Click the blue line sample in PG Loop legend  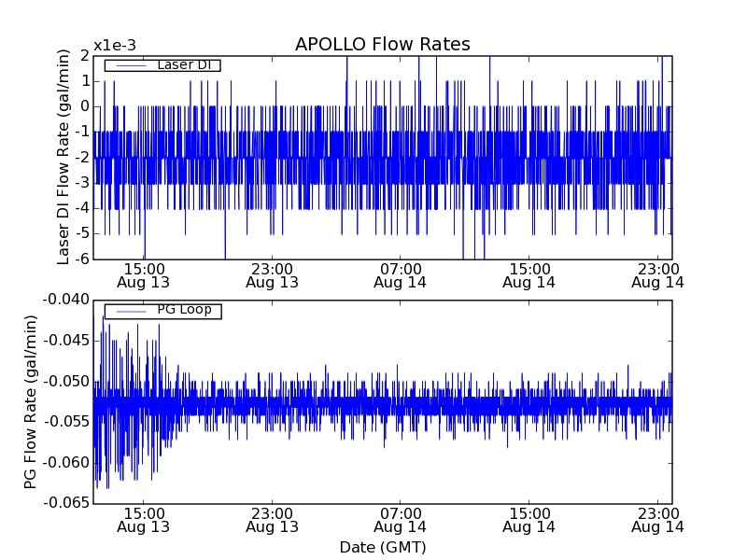(x=129, y=311)
